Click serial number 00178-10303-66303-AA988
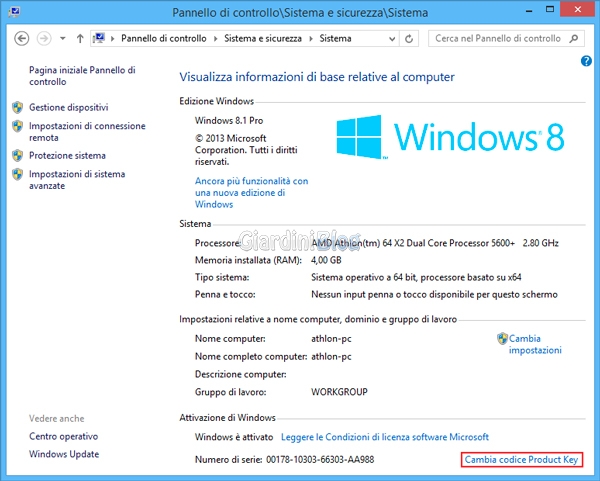 coord(320,460)
